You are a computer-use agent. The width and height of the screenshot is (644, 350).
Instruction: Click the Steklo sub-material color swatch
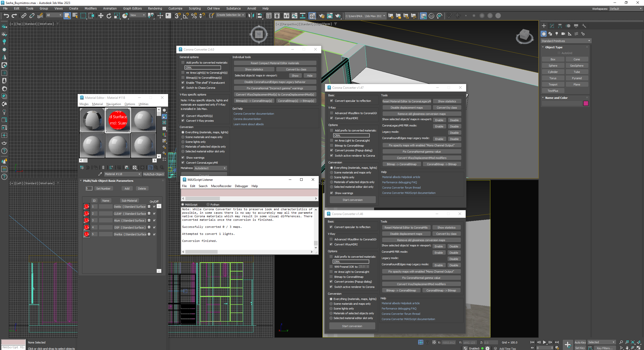pos(149,207)
